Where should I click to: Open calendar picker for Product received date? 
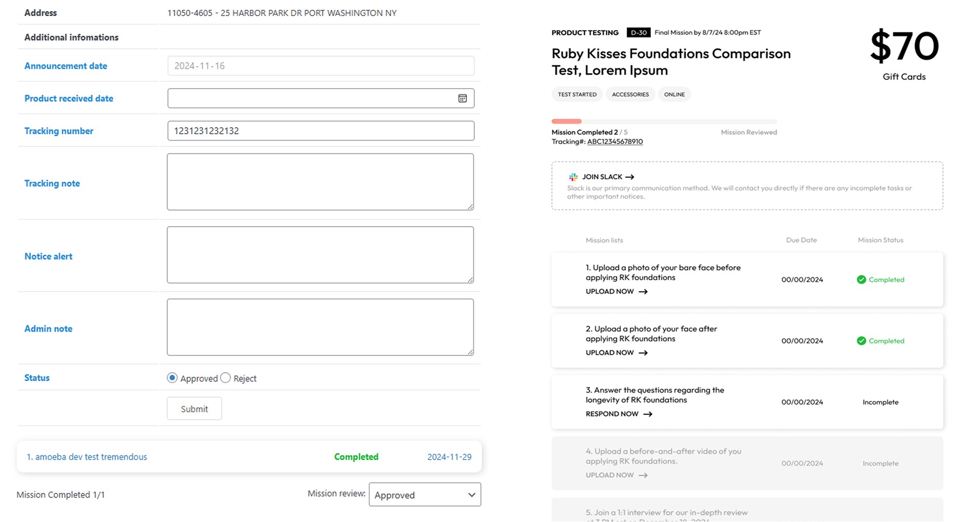[462, 99]
